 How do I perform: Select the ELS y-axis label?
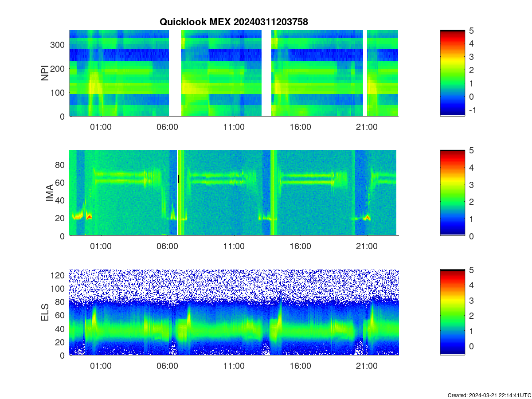pyautogui.click(x=45, y=313)
